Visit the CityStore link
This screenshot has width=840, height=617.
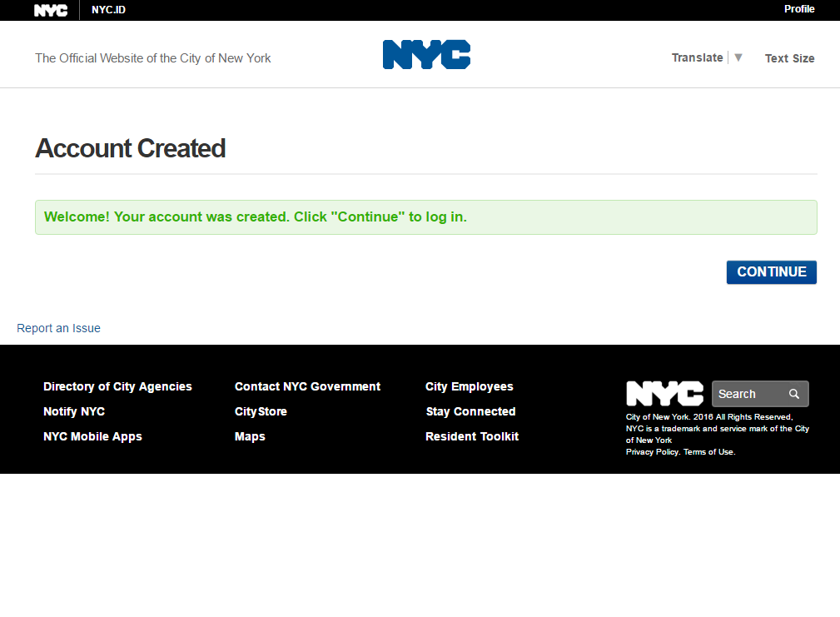pyautogui.click(x=261, y=411)
